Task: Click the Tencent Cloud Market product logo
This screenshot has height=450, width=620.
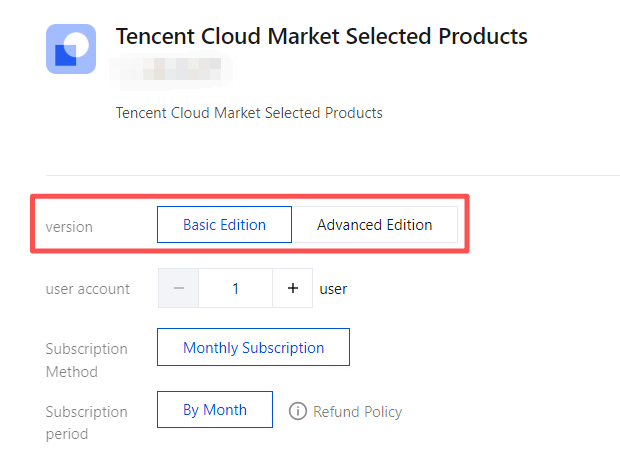Action: [71, 49]
